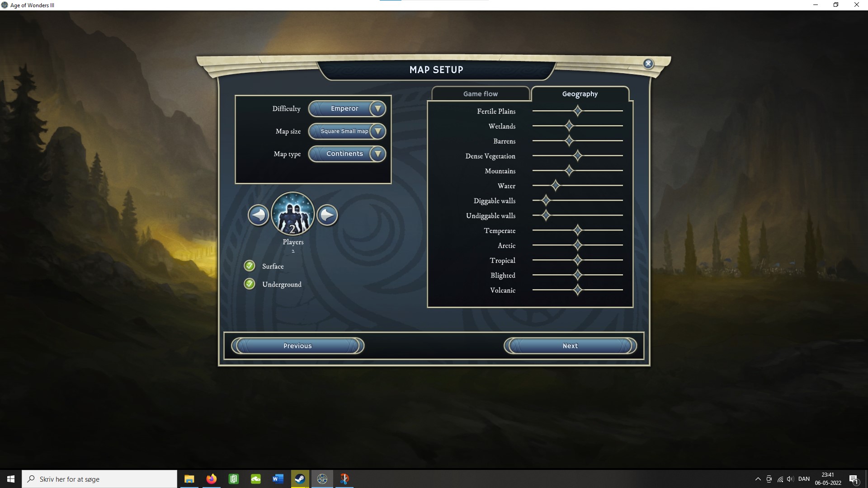
Task: Adjust the Water slider handle
Action: tap(555, 185)
